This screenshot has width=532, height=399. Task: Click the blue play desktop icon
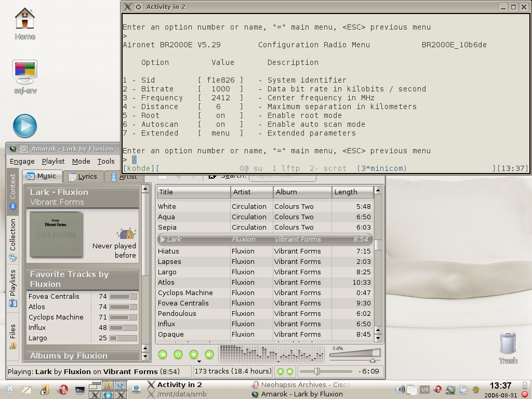[x=25, y=126]
